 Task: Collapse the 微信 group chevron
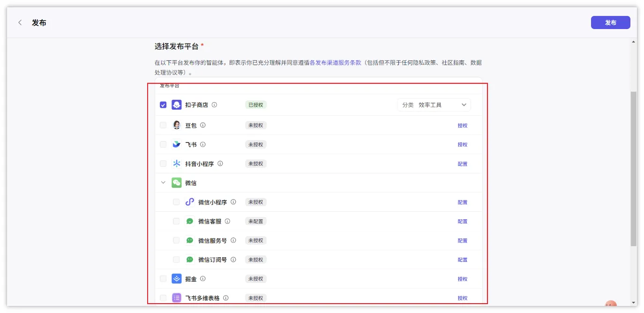pyautogui.click(x=163, y=183)
